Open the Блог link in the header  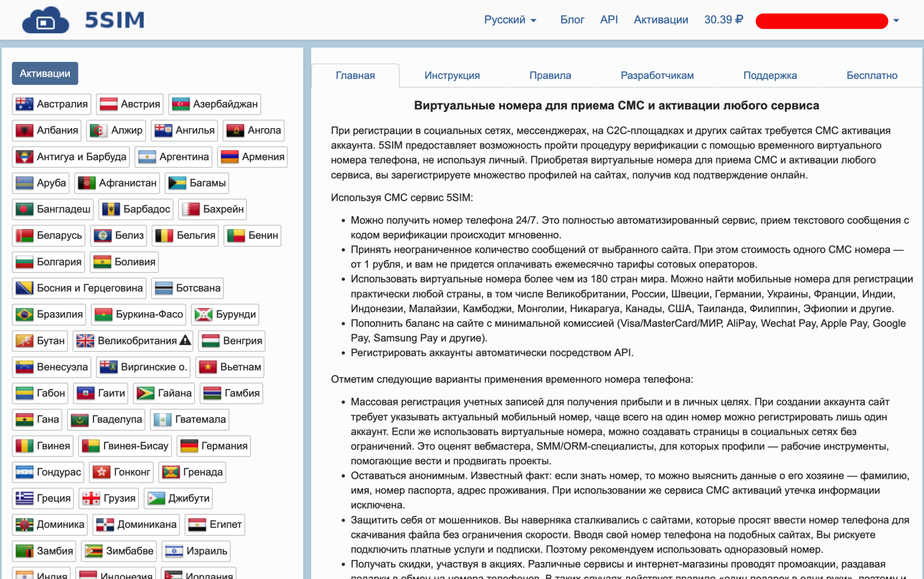(572, 20)
